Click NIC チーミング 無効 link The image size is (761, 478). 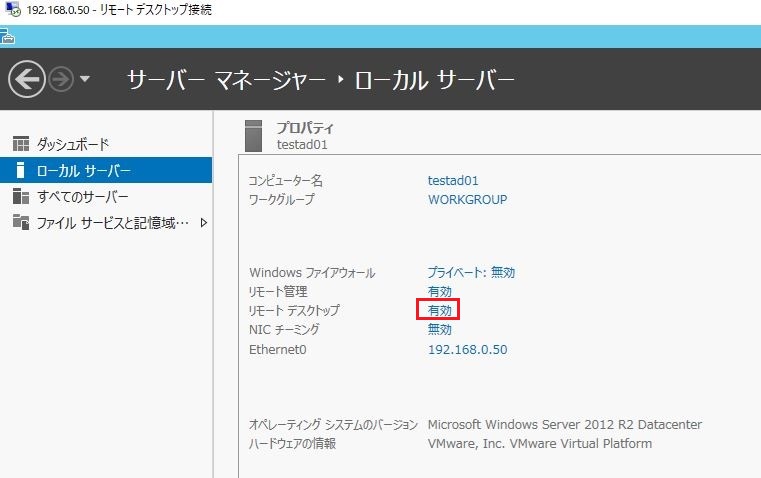[x=440, y=329]
